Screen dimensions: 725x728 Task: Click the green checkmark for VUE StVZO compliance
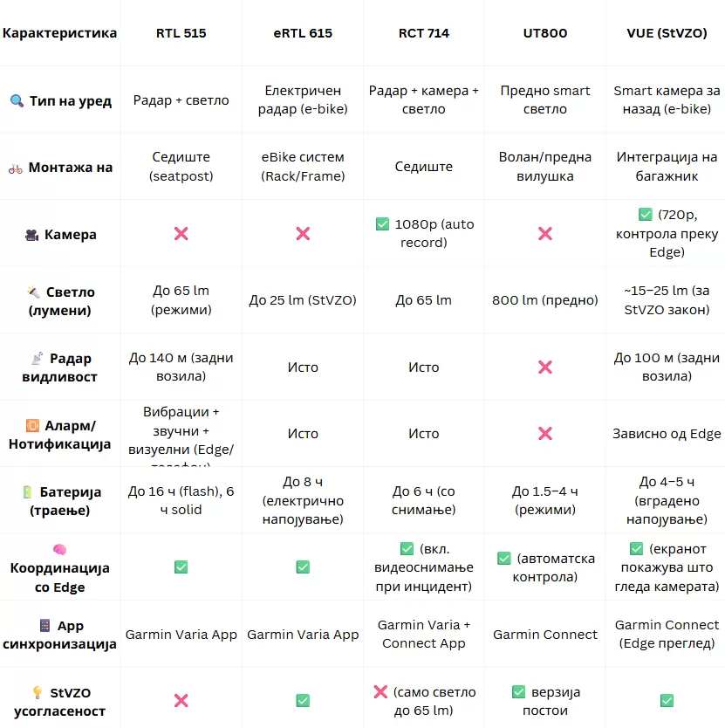pos(667,700)
